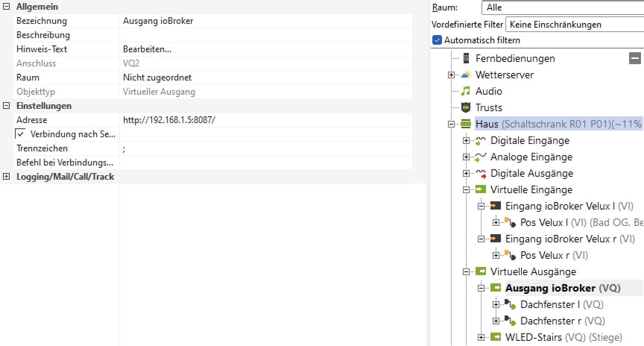Click the Fernbedienungen remote icon

[x=466, y=58]
